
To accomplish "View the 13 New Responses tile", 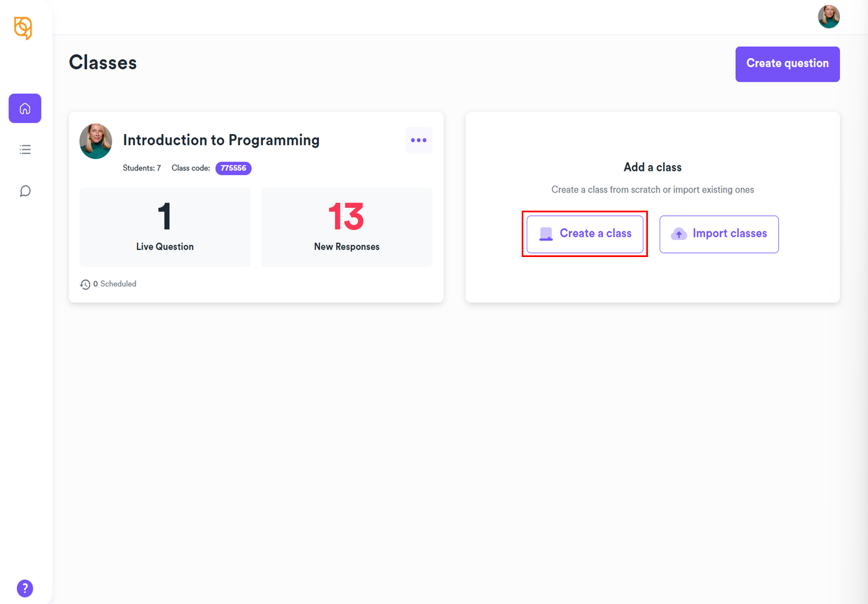I will pos(346,227).
